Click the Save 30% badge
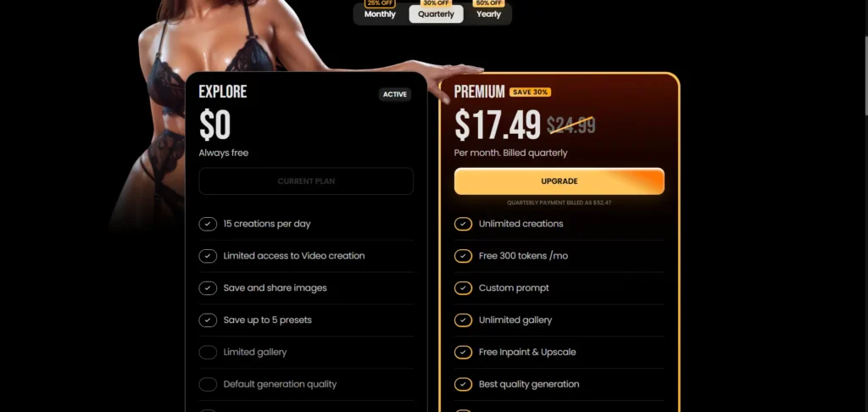 click(x=531, y=92)
